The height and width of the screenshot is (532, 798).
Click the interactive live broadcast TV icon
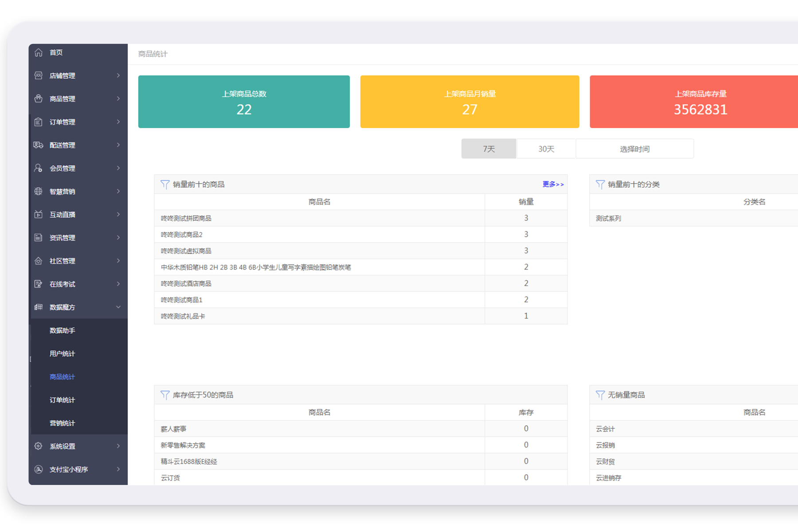39,215
